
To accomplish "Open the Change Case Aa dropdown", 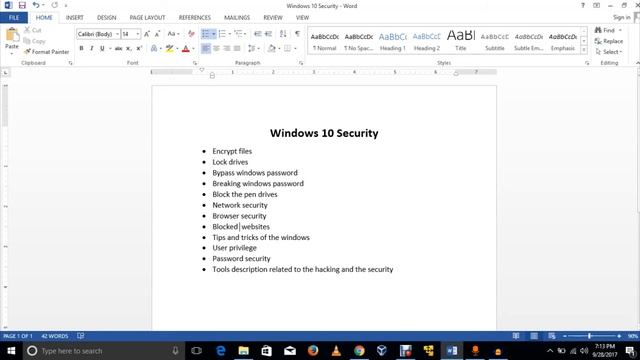I will point(173,34).
